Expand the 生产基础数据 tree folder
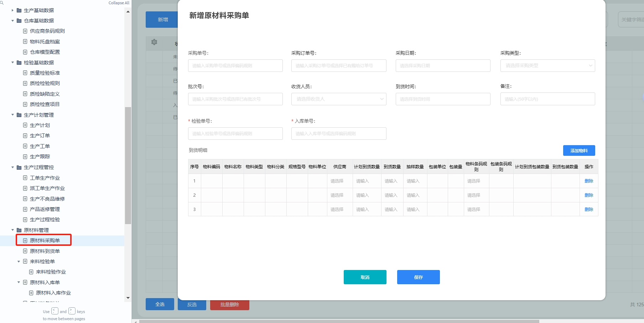The height and width of the screenshot is (323, 644). coord(13,10)
